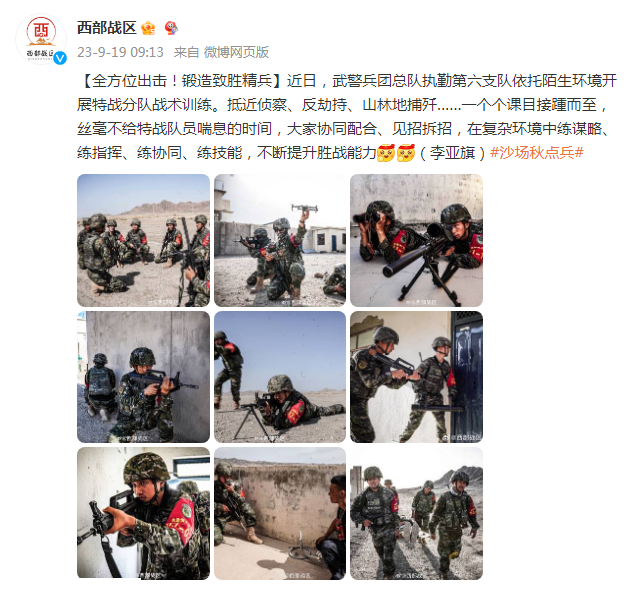Open photo of soldiers sitting in circle
This screenshot has width=626, height=592.
click(x=143, y=240)
